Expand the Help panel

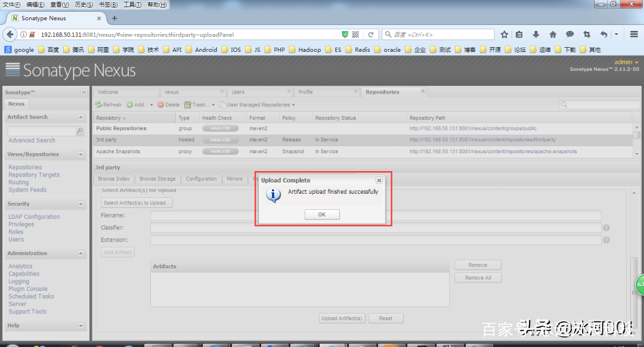[80, 326]
